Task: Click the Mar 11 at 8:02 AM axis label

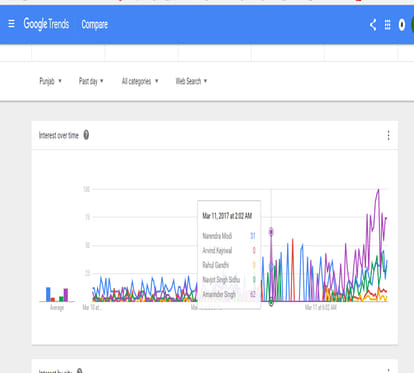Action: click(x=321, y=307)
